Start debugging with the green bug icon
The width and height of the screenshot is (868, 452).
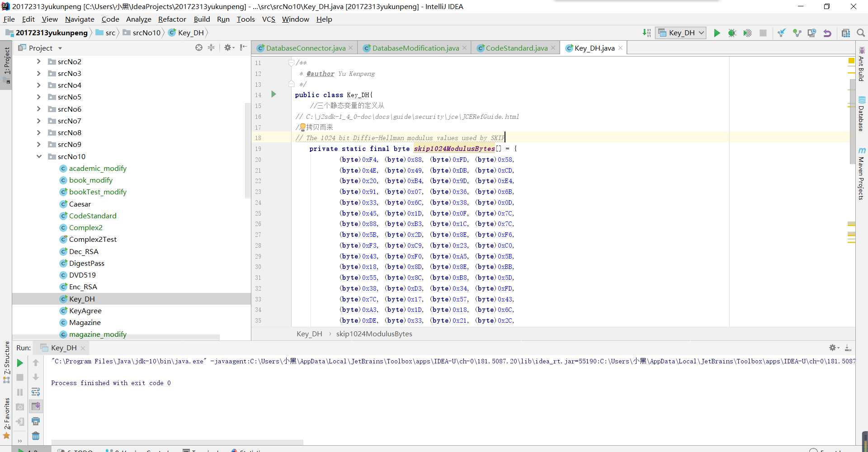732,33
